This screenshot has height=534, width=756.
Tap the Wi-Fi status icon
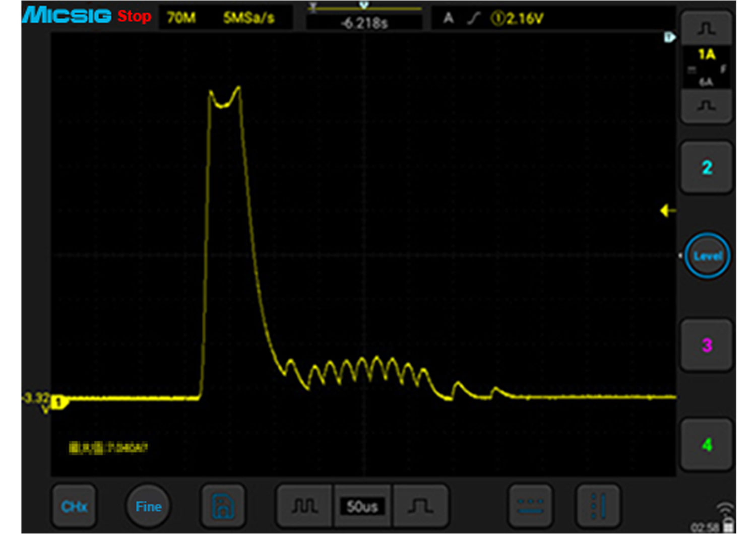click(725, 508)
